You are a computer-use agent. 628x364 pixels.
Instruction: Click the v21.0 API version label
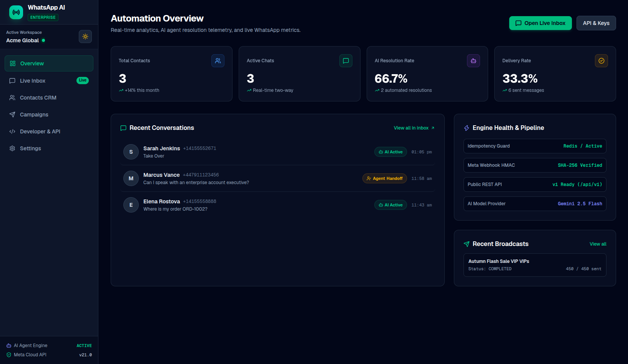(x=85, y=355)
